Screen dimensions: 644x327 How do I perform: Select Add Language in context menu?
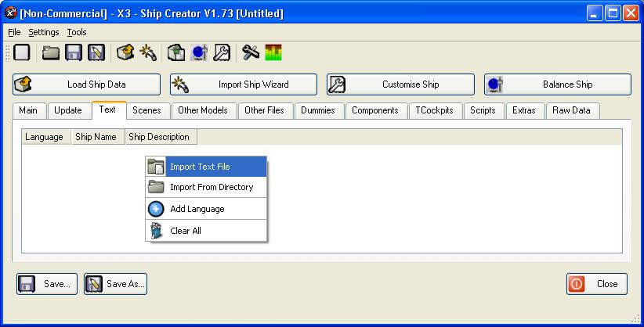206,209
